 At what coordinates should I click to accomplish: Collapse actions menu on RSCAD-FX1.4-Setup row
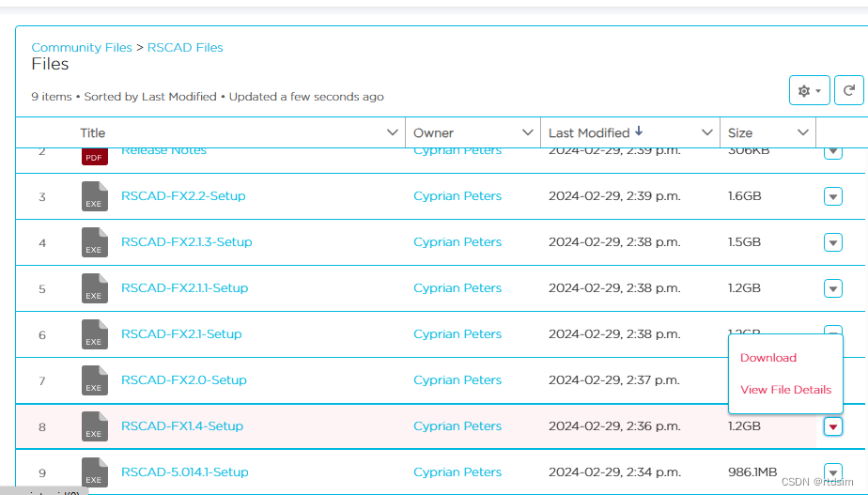832,426
